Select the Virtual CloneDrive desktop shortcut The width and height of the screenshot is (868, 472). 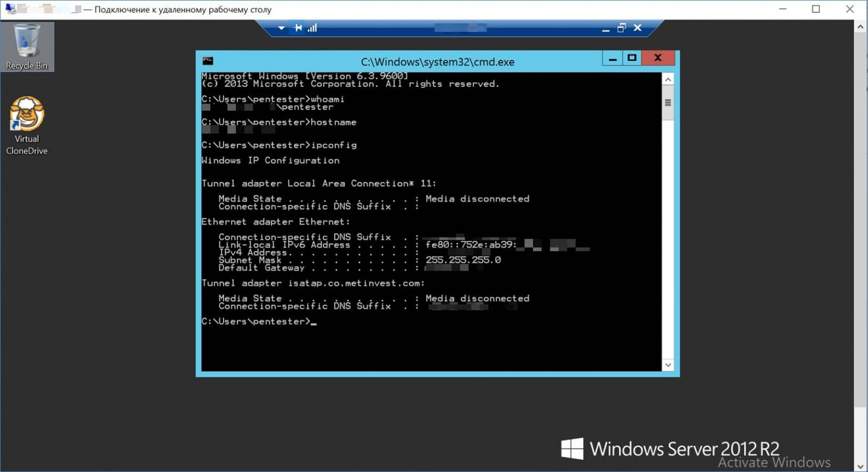[x=27, y=126]
